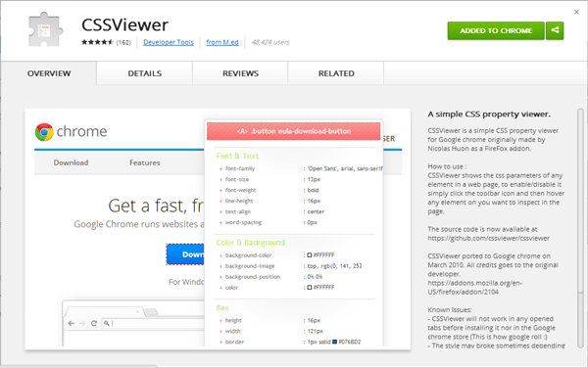Click the CSSViewer screenshot preview image
This screenshot has width=588, height=368.
point(218,229)
